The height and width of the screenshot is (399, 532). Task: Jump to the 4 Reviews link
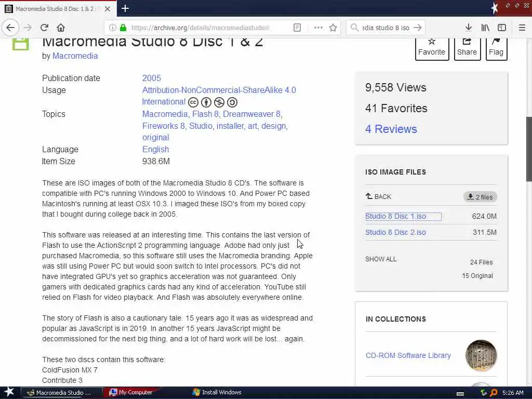point(391,129)
